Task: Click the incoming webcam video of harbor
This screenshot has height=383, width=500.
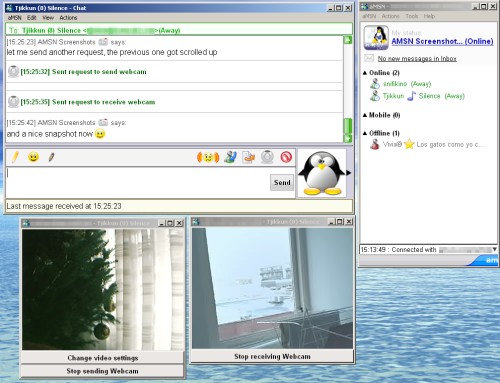Action: 272,288
